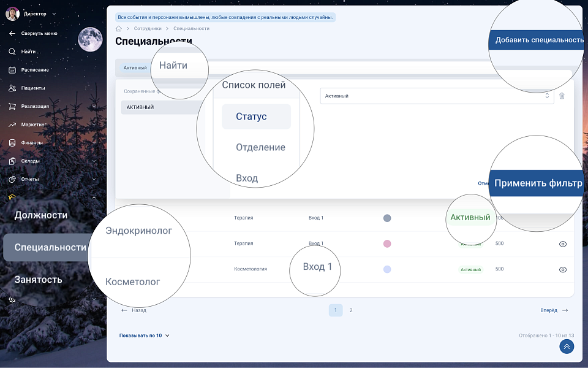Click the home icon in the breadcrumb
588x368 pixels.
point(119,29)
